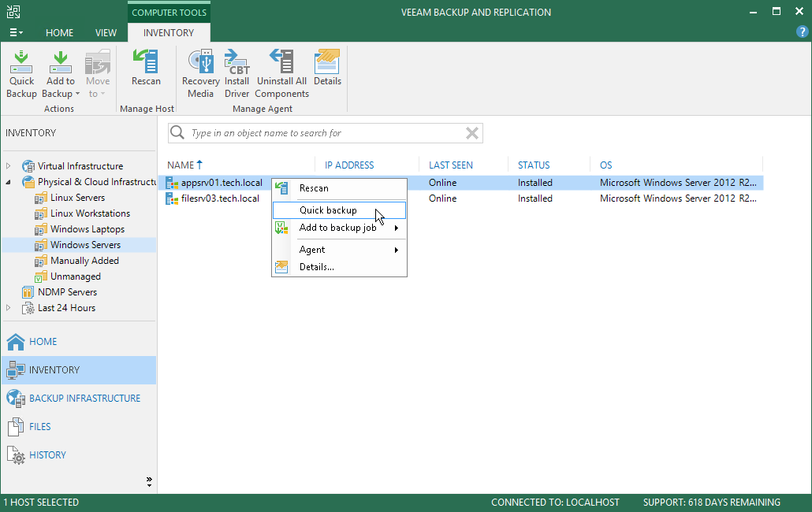Sort by the OS column header
The width and height of the screenshot is (812, 512).
(606, 165)
